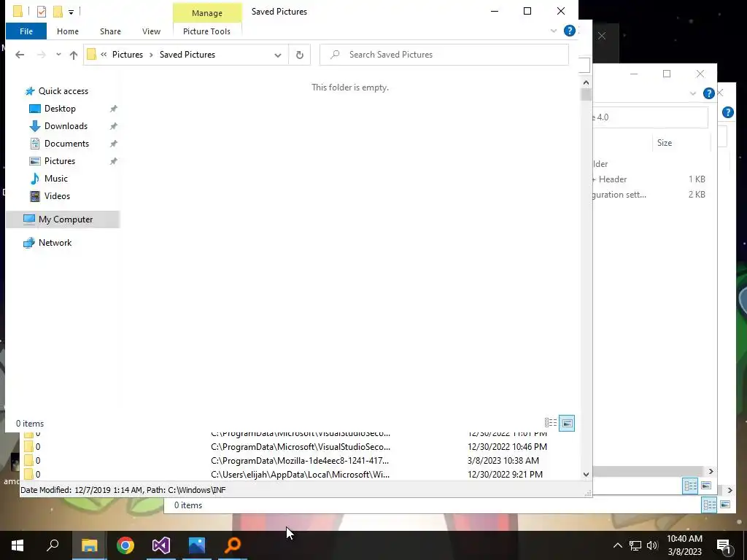Open Documents in the navigation pane
The image size is (747, 560).
pyautogui.click(x=66, y=144)
